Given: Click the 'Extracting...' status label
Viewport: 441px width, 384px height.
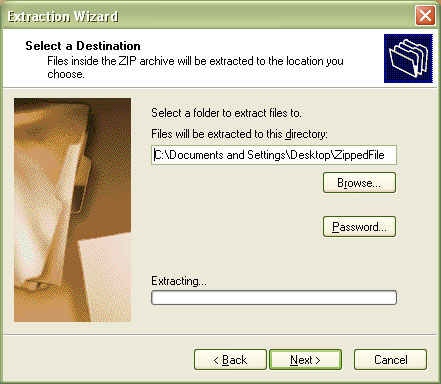Looking at the screenshot, I should tap(179, 281).
